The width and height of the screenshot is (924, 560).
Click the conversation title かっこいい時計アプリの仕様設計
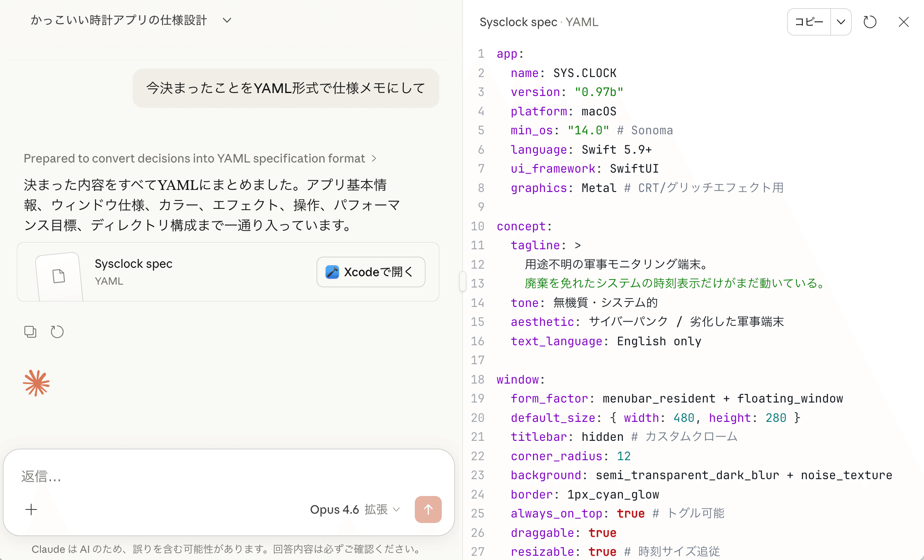click(119, 20)
